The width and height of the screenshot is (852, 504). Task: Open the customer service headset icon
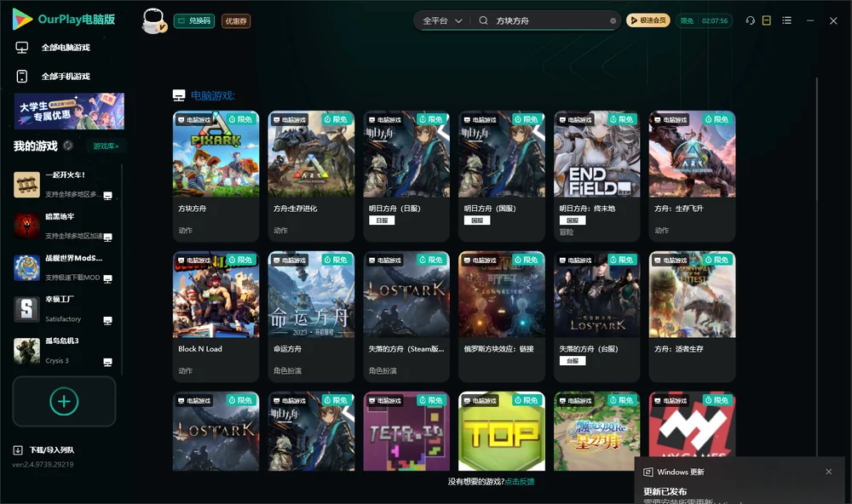coord(751,20)
